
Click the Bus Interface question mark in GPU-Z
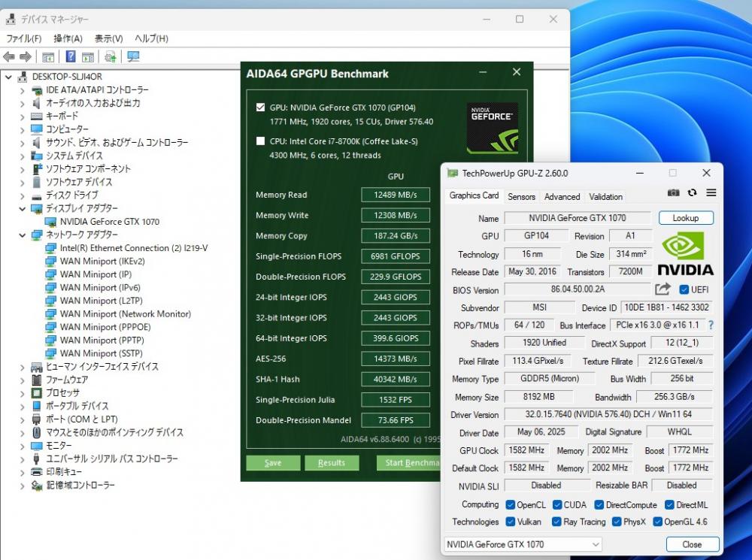[x=711, y=325]
